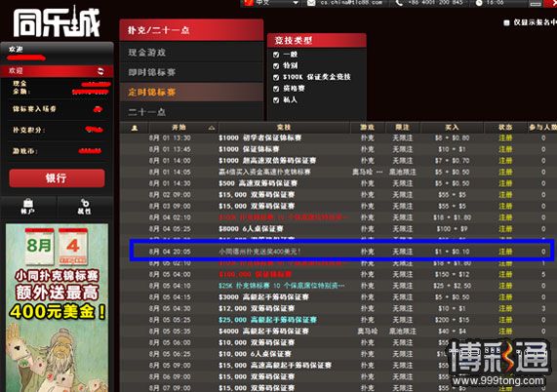Open the 二十一点 menu item

pyautogui.click(x=192, y=112)
